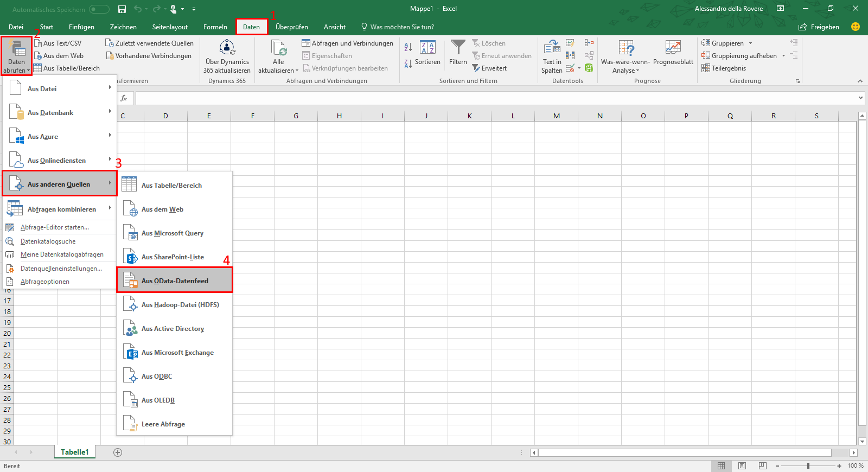Switch to page layout view in status bar
The width and height of the screenshot is (868, 472).
[742, 466]
